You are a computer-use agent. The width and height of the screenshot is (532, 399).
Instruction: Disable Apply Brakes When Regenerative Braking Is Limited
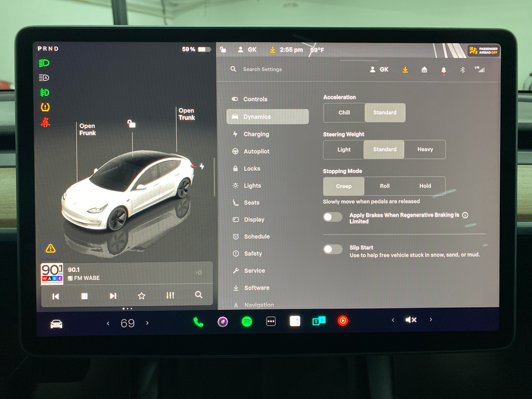(332, 217)
